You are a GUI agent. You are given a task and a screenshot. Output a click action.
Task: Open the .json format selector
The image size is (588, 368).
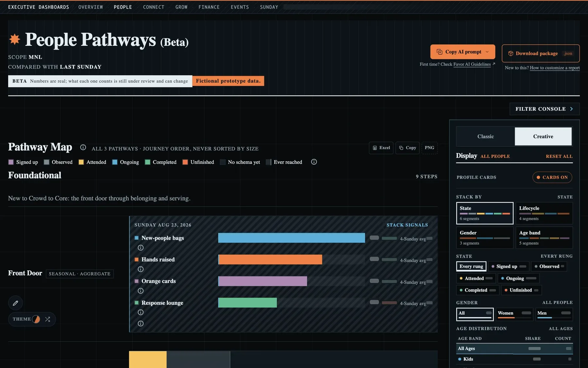click(x=568, y=54)
